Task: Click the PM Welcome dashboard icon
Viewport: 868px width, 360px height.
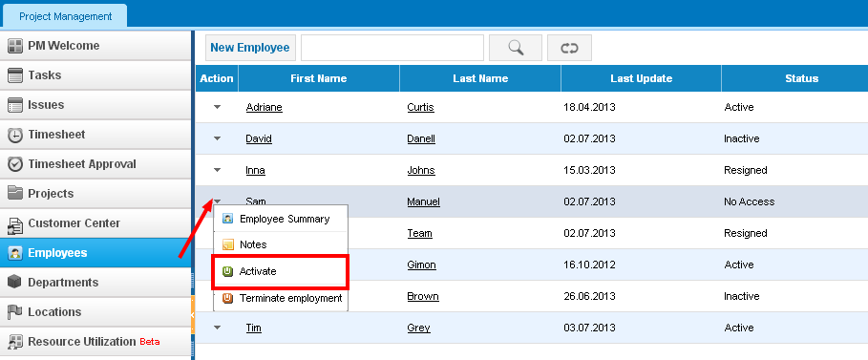Action: [x=15, y=46]
